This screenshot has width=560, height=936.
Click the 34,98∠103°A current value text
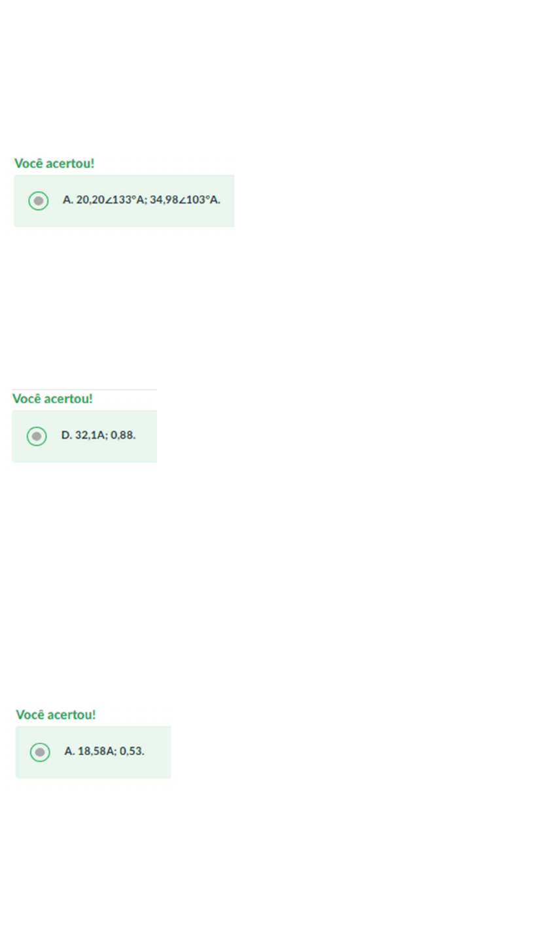pyautogui.click(x=185, y=200)
